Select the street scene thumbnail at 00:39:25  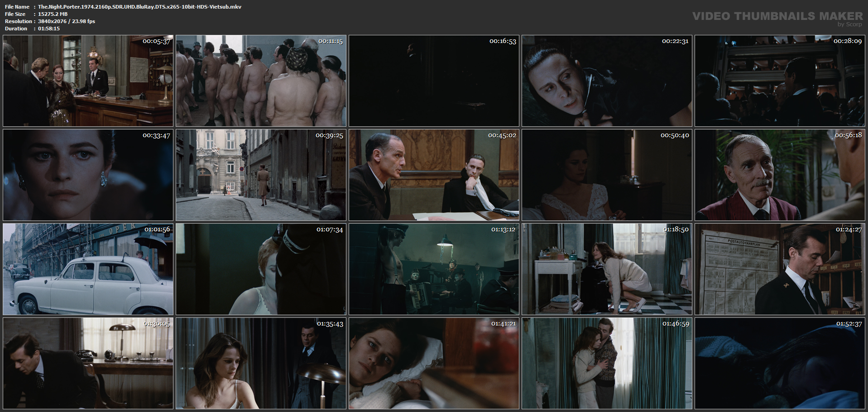pos(261,175)
